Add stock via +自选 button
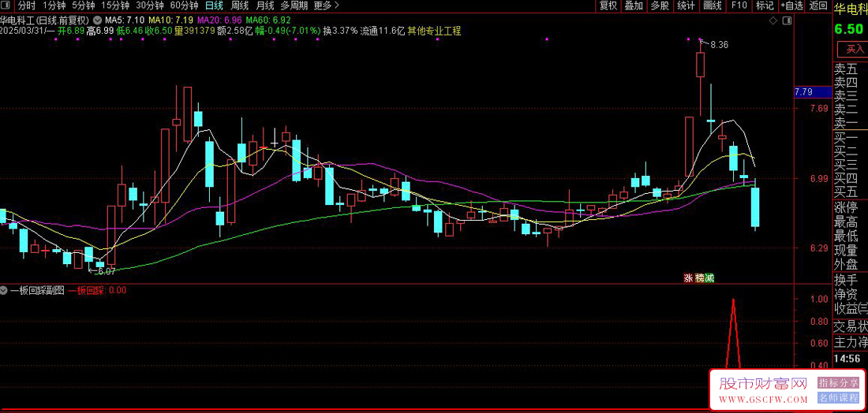 tap(791, 6)
